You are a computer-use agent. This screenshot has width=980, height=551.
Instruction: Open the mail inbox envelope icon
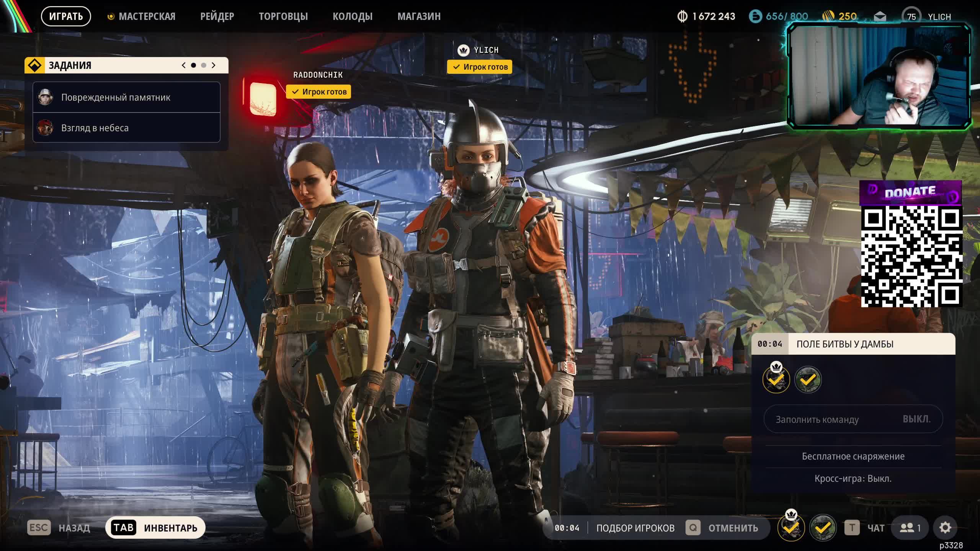pyautogui.click(x=880, y=16)
